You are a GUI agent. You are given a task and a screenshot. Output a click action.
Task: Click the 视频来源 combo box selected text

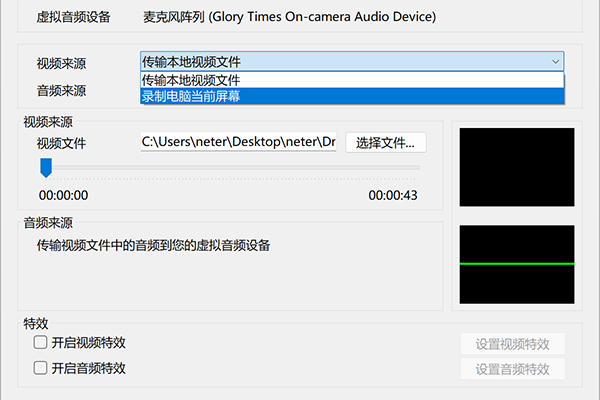(x=191, y=62)
